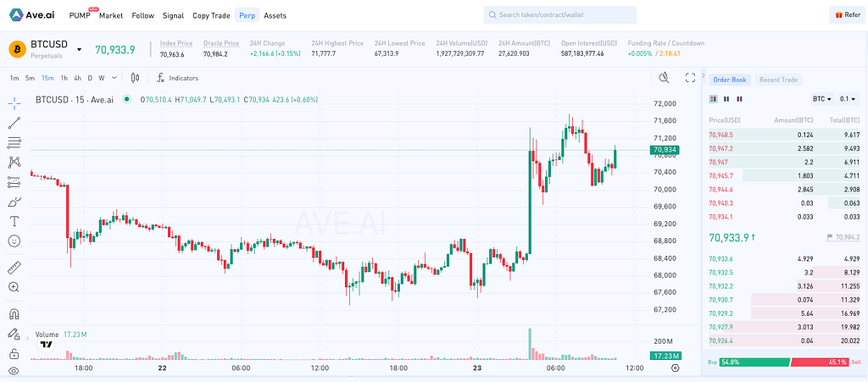This screenshot has height=382, width=868.
Task: Open the BTC unit dropdown in order book
Action: tap(822, 99)
